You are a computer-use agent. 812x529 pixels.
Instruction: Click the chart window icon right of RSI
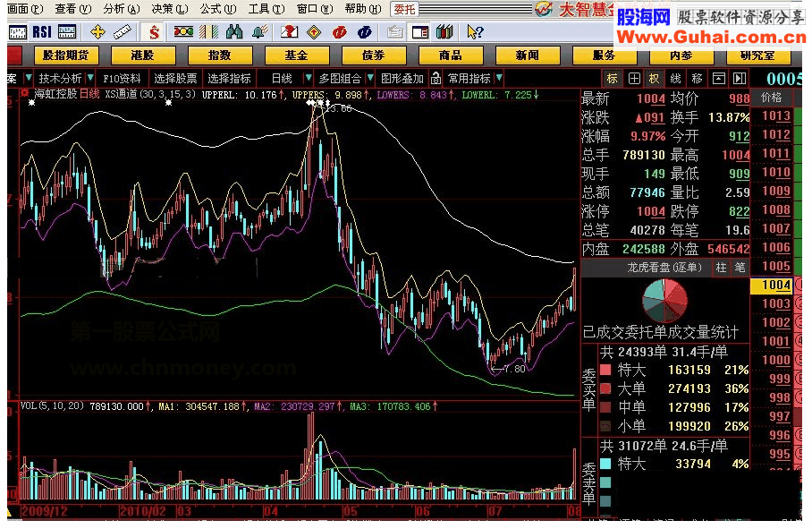67,32
